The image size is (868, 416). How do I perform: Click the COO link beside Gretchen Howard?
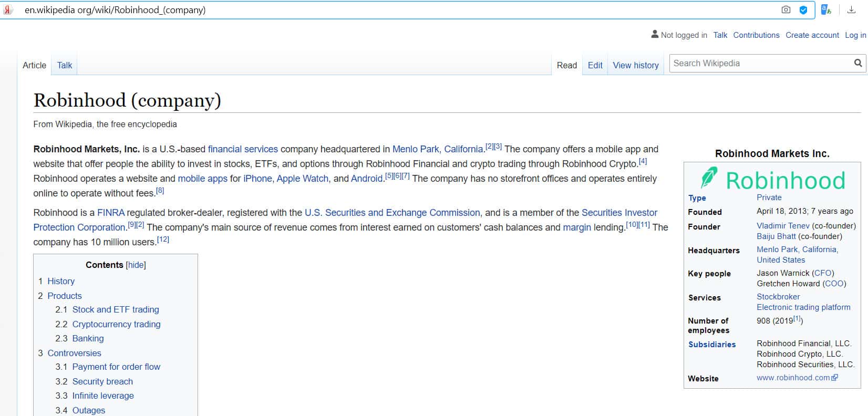834,284
